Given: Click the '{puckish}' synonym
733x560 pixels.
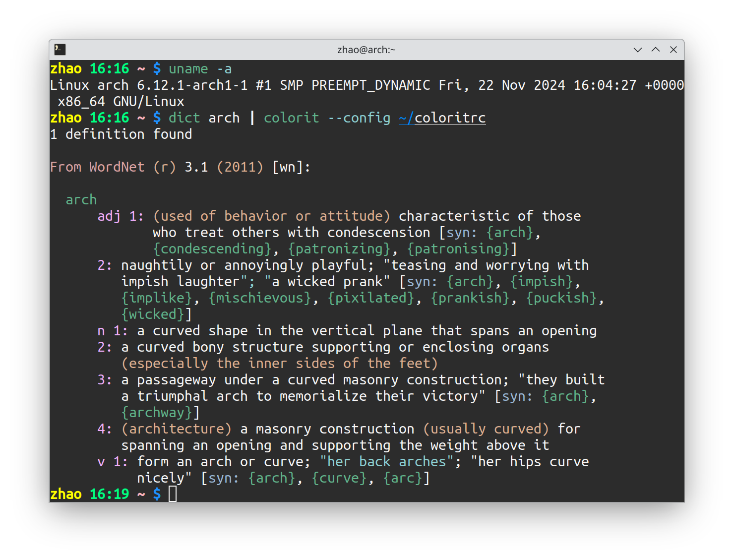Looking at the screenshot, I should [561, 298].
